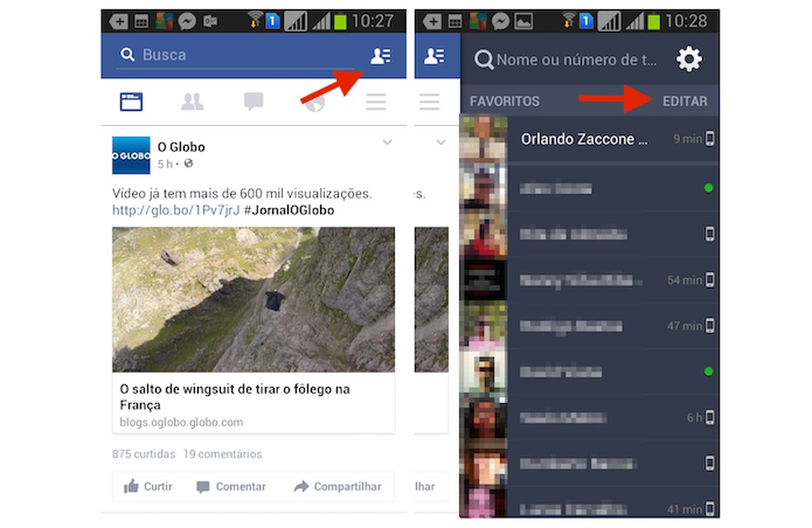
Task: Like the post with Curtir
Action: (x=148, y=487)
